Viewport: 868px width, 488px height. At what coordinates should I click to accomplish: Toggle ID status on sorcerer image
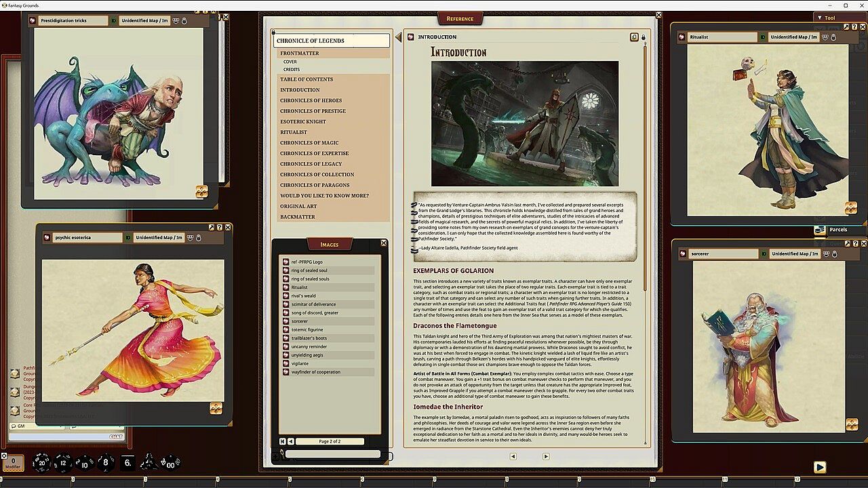click(x=764, y=253)
